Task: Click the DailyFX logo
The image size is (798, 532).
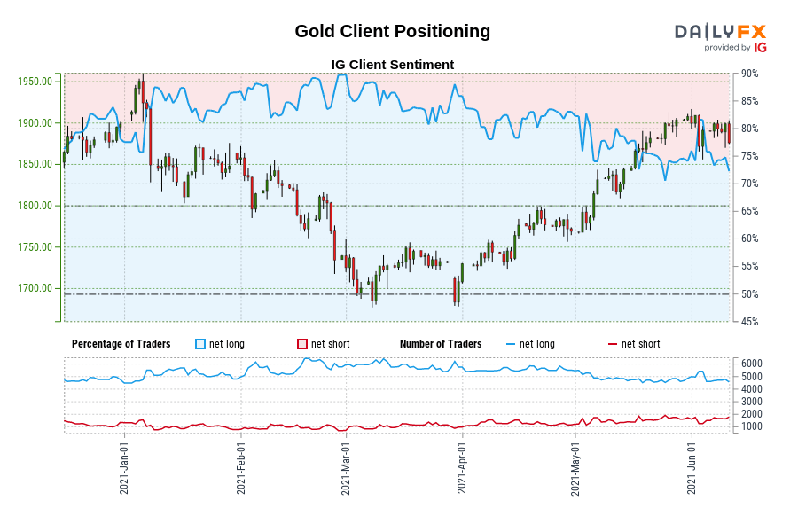Action: click(720, 32)
